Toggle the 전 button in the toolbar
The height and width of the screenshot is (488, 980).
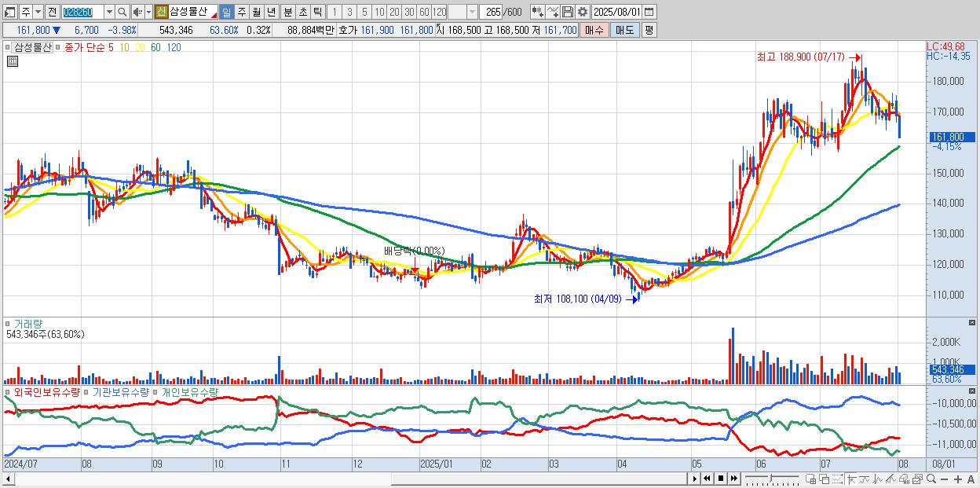(52, 12)
